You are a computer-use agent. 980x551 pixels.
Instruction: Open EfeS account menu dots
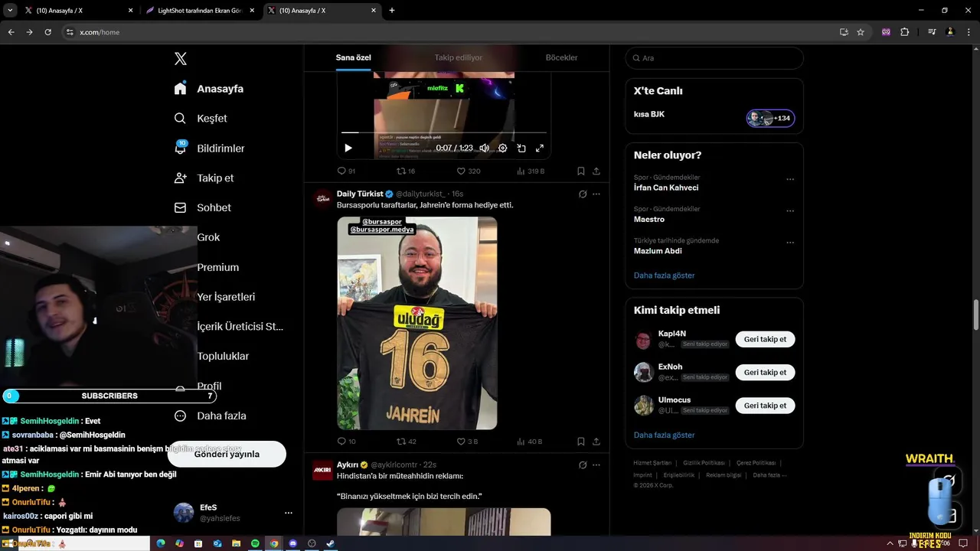(x=289, y=513)
